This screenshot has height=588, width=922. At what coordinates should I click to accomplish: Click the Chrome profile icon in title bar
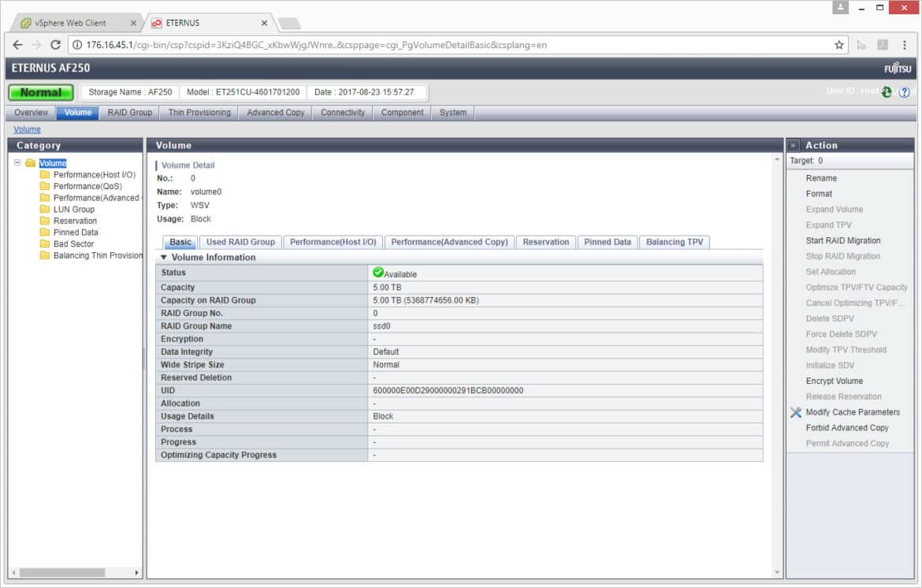click(840, 7)
